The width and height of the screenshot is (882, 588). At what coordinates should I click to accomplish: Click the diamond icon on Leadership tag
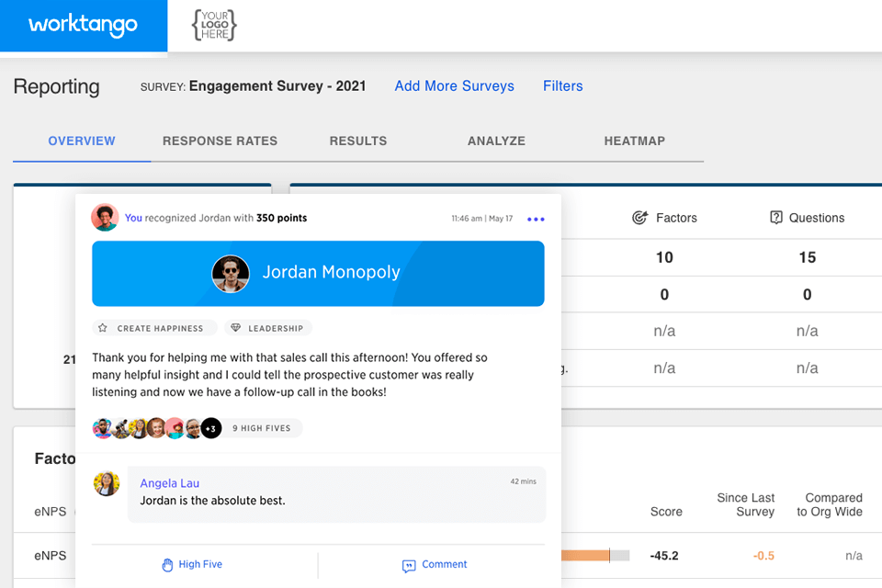click(x=236, y=328)
